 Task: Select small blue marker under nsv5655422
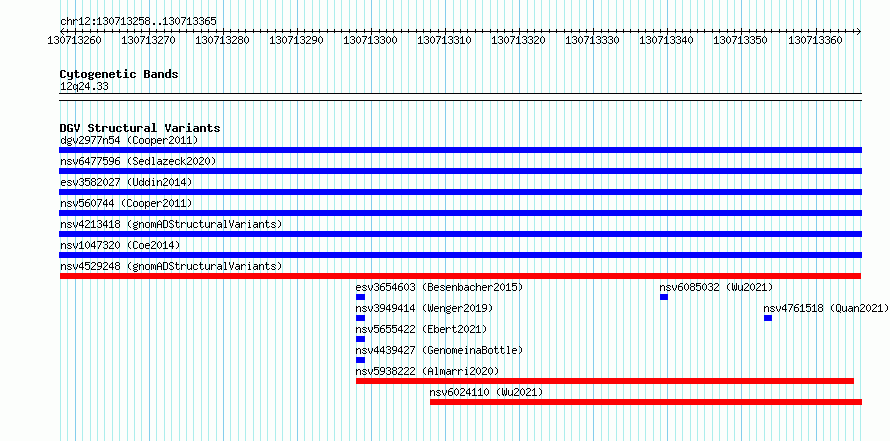tap(360, 339)
